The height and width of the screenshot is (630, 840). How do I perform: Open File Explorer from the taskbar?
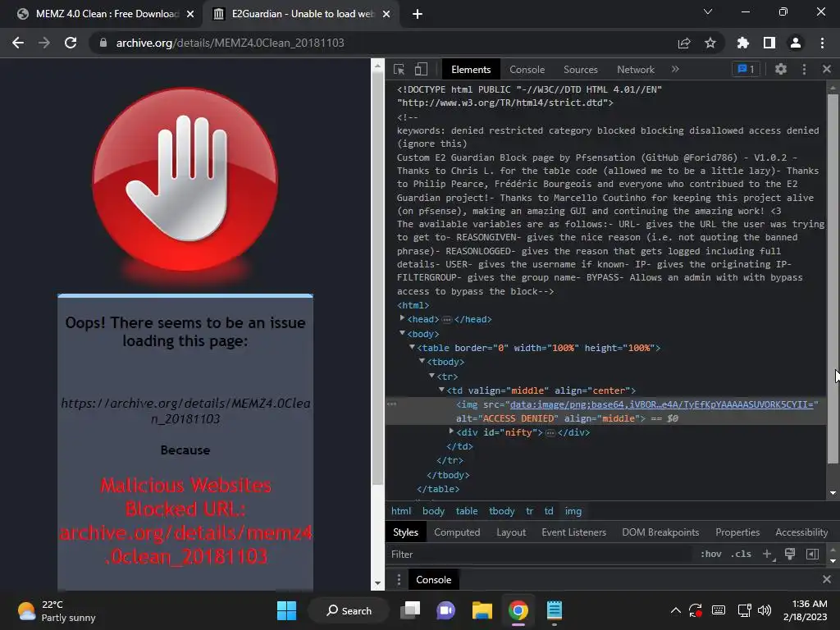pyautogui.click(x=482, y=610)
